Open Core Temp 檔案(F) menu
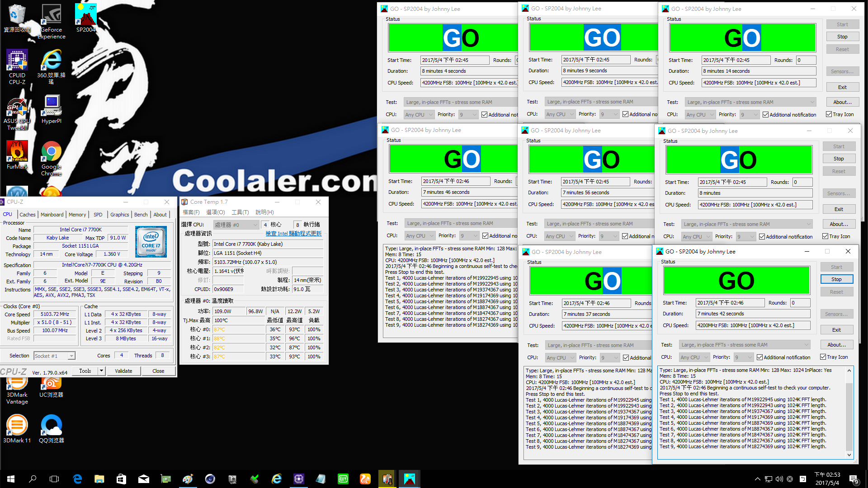Screen dimensions: 868x488 click(191, 212)
